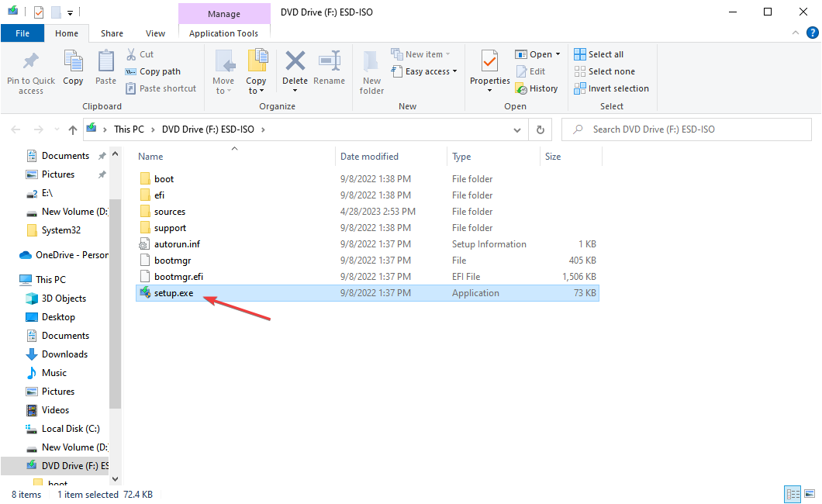The width and height of the screenshot is (822, 504).
Task: Click Quick Access Toolbar Properties icon
Action: (x=38, y=12)
